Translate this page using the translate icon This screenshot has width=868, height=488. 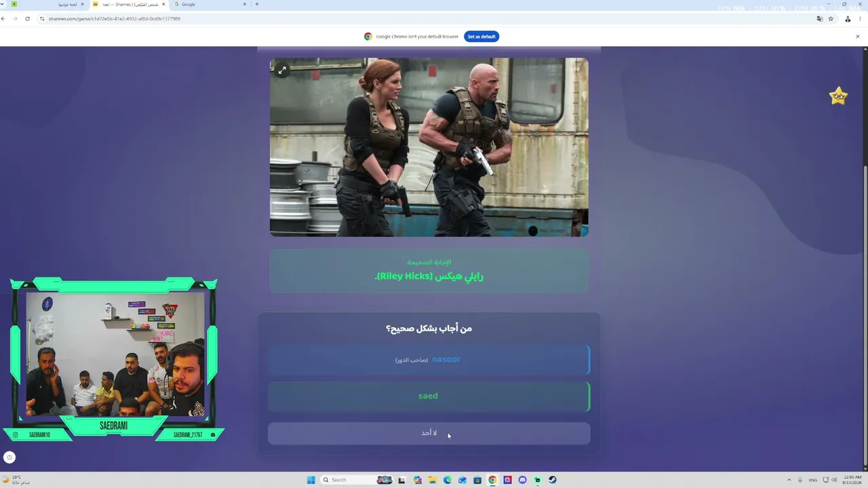(819, 18)
